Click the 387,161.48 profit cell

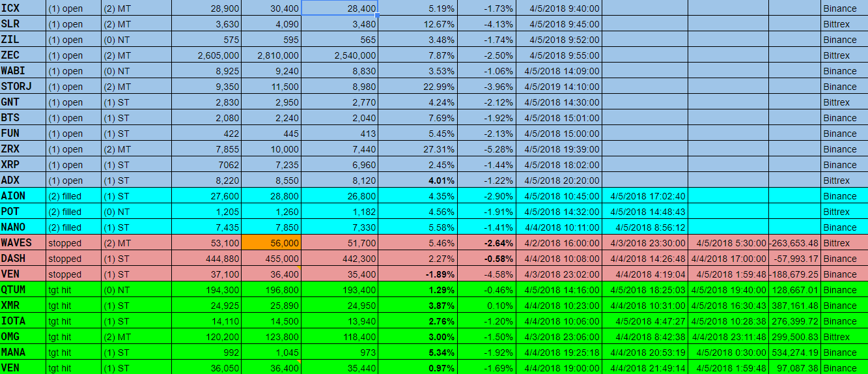794,306
